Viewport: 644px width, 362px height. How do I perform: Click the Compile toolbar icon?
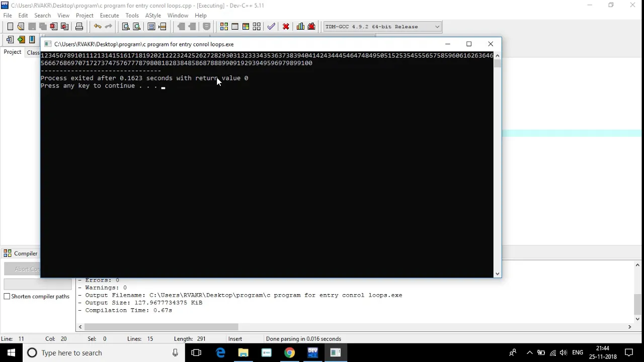tap(224, 27)
